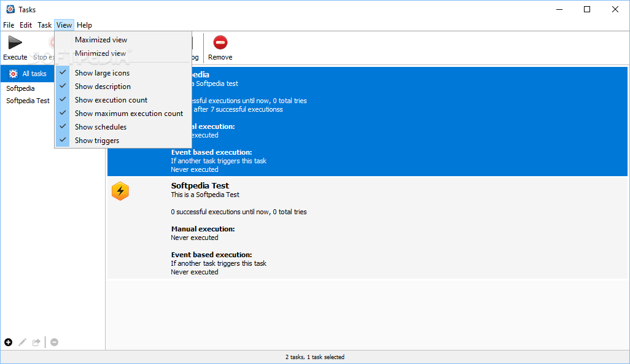Open the Edit menu
Viewport: 630px width, 364px height.
click(x=26, y=25)
